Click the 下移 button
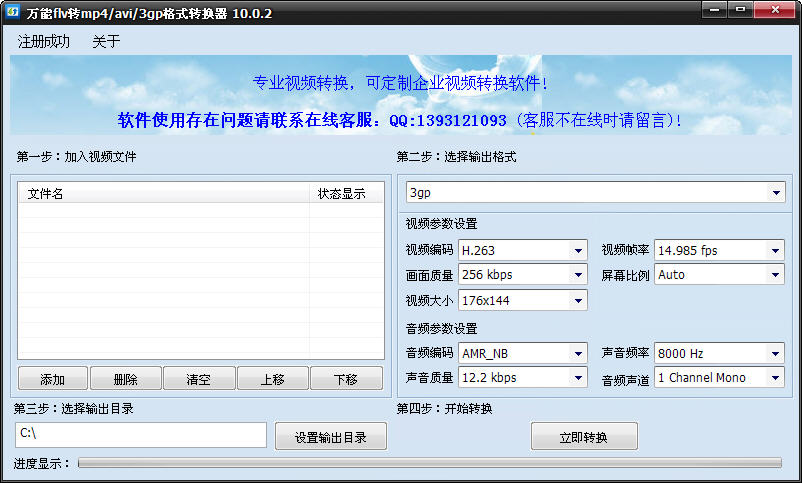802x483 pixels. click(346, 379)
